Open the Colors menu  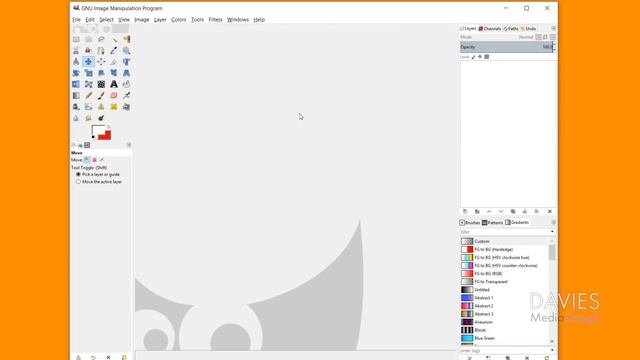pyautogui.click(x=178, y=20)
